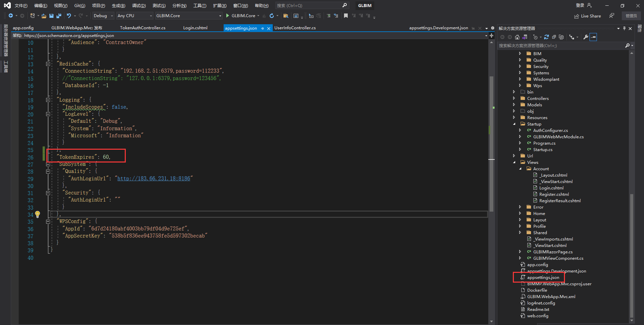Toggle the pin on appsettings.json tab
Image resolution: width=644 pixels, height=325 pixels.
pyautogui.click(x=263, y=28)
